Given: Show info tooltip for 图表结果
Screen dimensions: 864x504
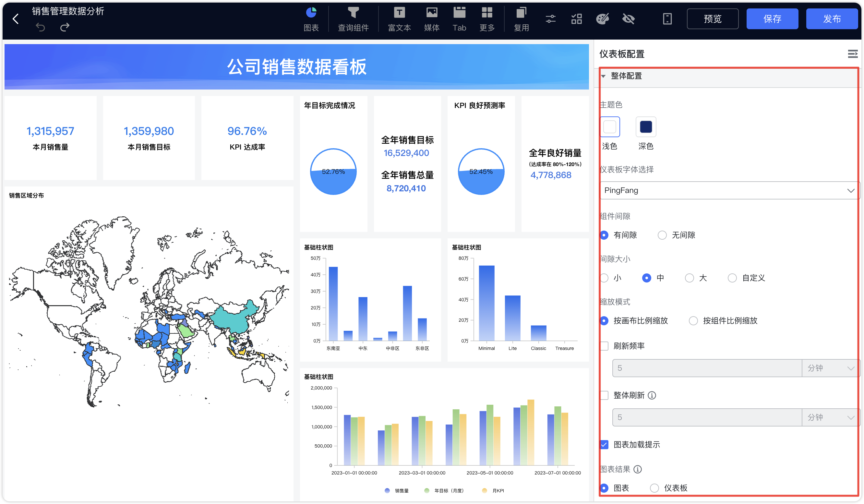Looking at the screenshot, I should pyautogui.click(x=637, y=469).
